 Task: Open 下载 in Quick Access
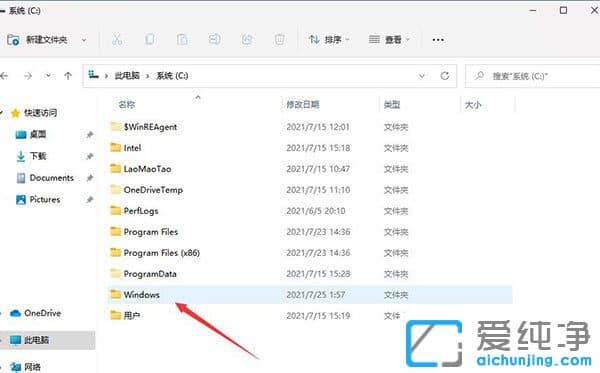point(38,156)
